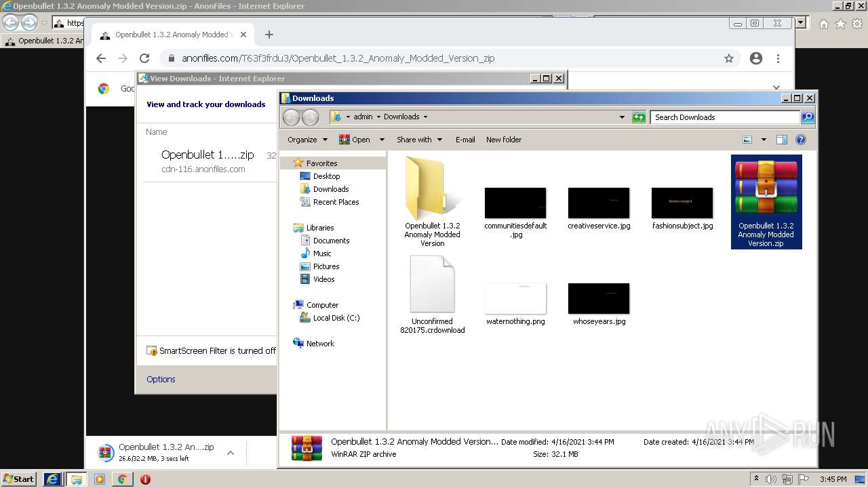Select Local Disk (C:)
Image resolution: width=868 pixels, height=488 pixels.
click(336, 318)
